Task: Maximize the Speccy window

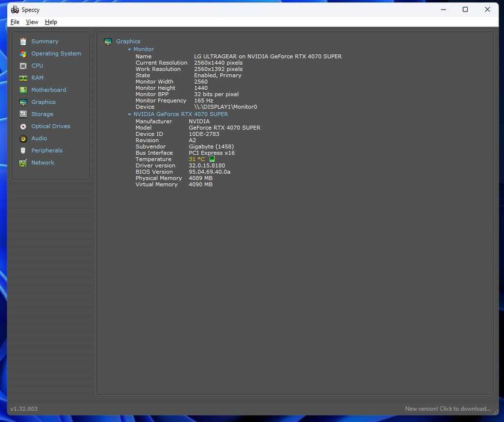Action: click(465, 10)
